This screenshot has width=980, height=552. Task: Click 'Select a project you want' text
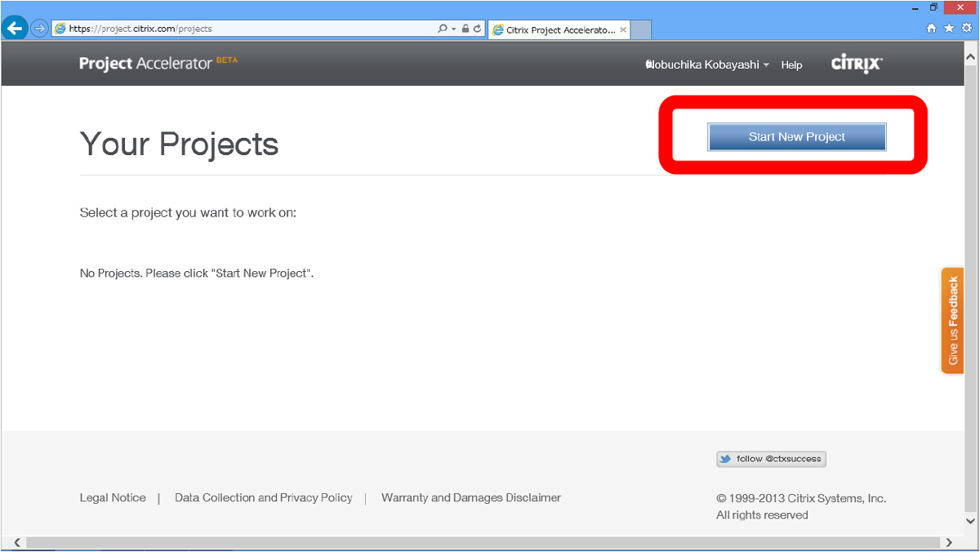[x=188, y=212]
